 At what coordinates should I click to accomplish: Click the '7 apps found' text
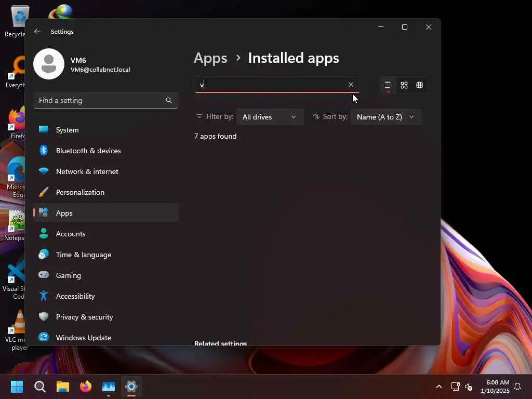[x=215, y=137]
